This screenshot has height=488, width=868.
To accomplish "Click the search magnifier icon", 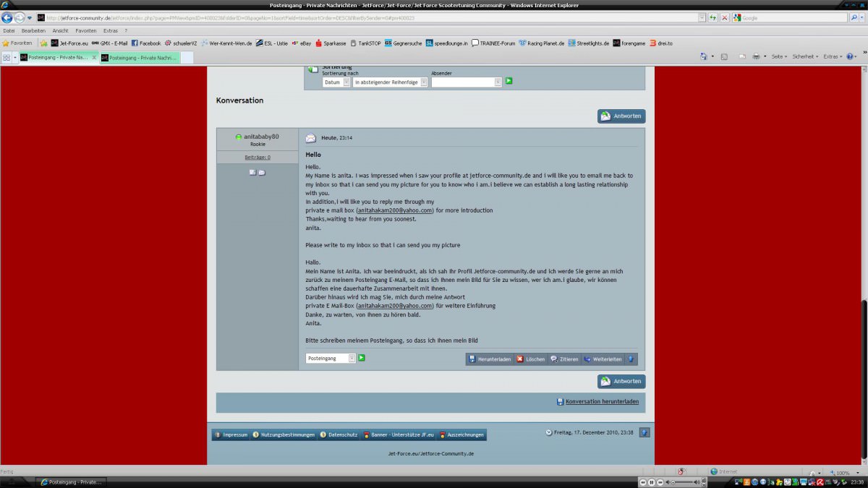I will click(x=853, y=17).
